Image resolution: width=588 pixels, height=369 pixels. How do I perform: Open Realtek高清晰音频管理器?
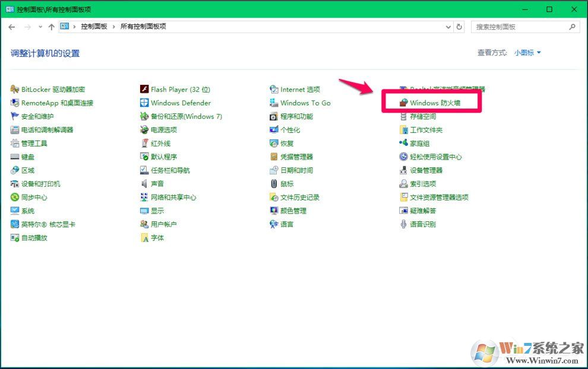pos(445,89)
